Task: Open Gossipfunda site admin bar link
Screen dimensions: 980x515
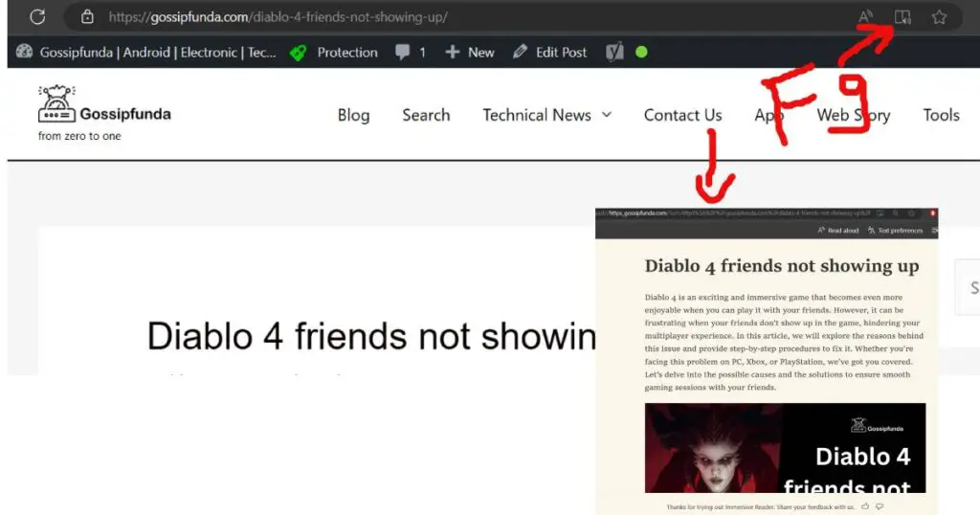Action: tap(158, 53)
